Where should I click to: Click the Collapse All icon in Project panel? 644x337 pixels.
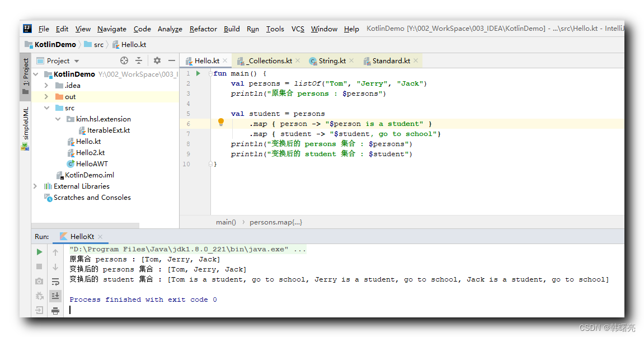pyautogui.click(x=139, y=61)
